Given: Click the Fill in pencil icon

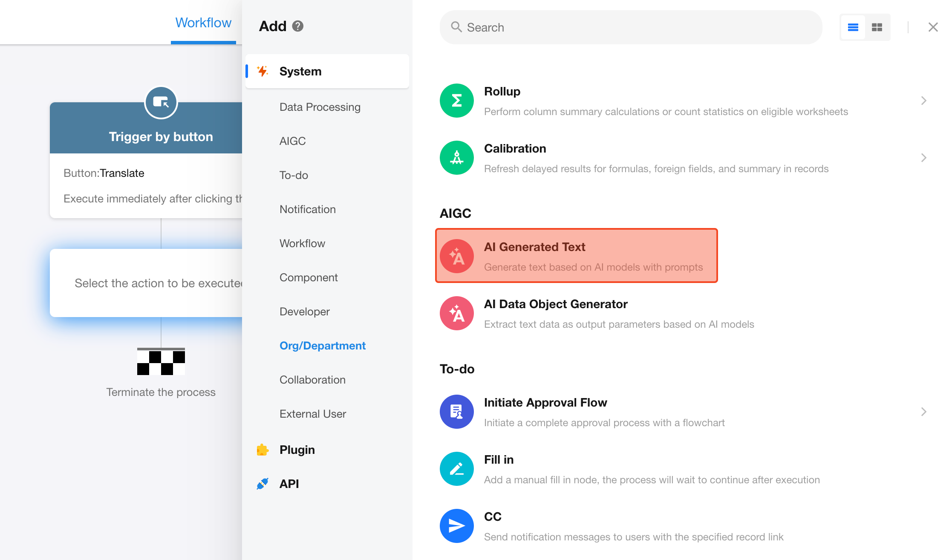Looking at the screenshot, I should pos(456,469).
